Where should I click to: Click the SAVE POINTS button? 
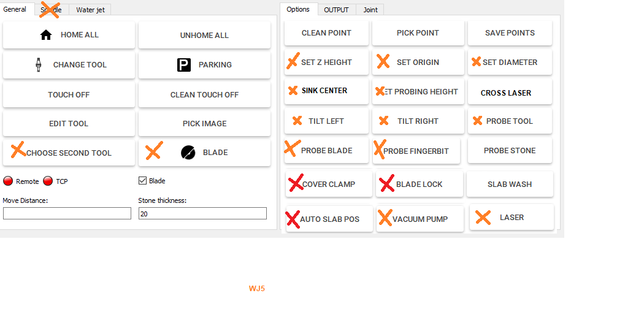[510, 33]
